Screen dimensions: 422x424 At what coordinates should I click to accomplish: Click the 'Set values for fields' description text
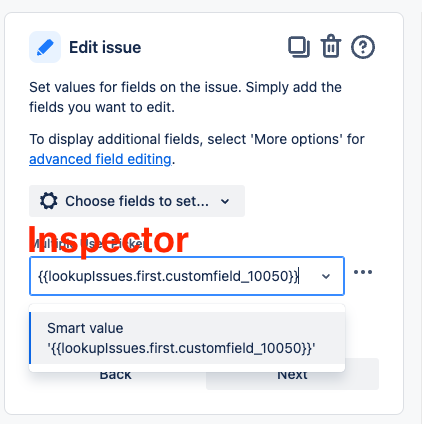(x=185, y=97)
